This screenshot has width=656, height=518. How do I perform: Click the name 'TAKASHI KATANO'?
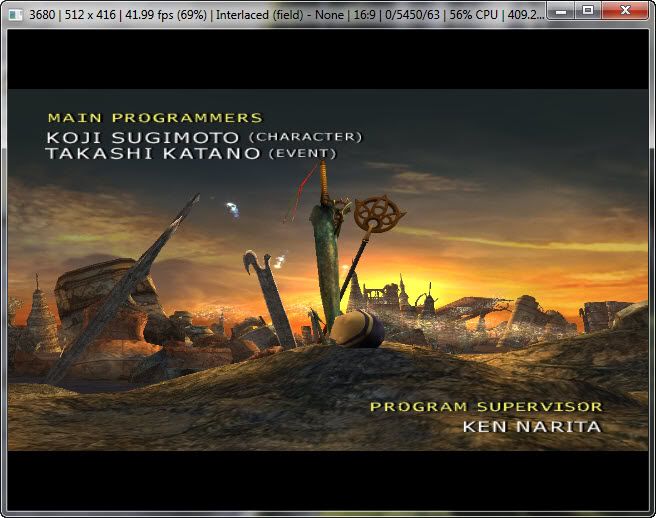pos(153,153)
